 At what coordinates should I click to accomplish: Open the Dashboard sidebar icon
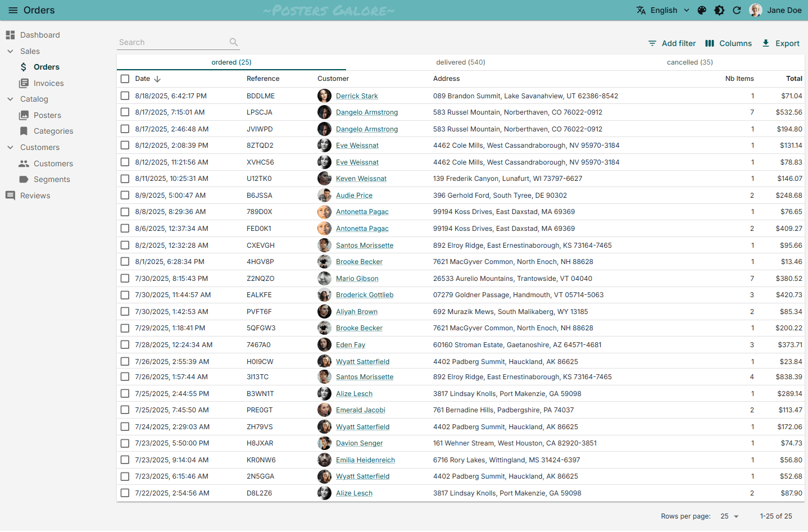click(10, 35)
